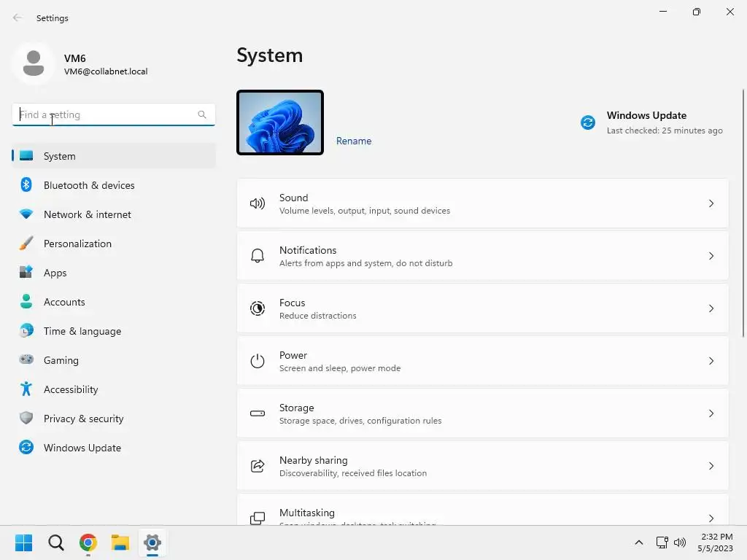Click the Accounts person icon
The image size is (747, 560).
click(x=26, y=301)
